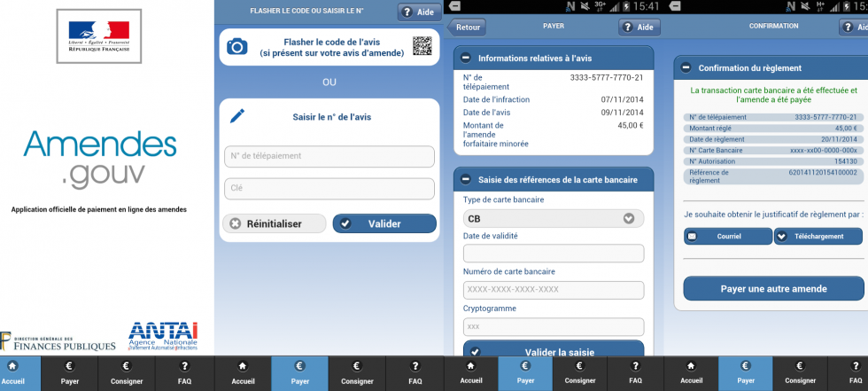Image resolution: width=868 pixels, height=391 pixels.
Task: Collapse the Informations relatives à l'avis section
Action: (466, 59)
